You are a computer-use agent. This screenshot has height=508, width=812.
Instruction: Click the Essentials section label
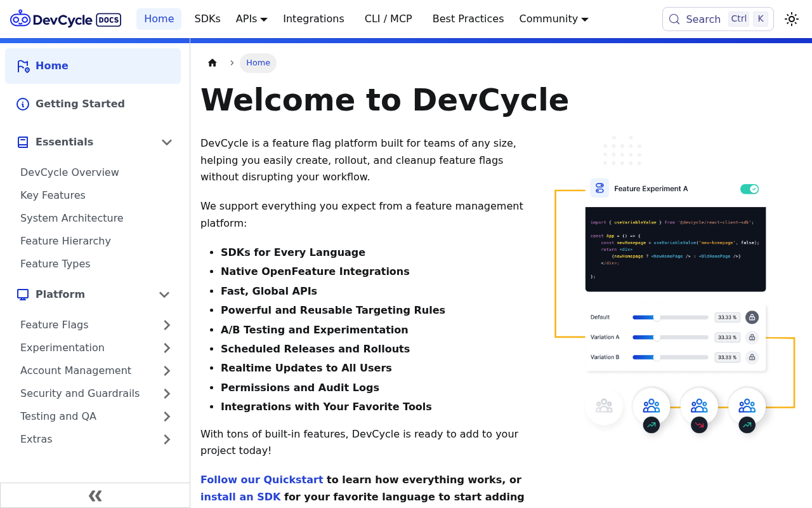click(64, 142)
